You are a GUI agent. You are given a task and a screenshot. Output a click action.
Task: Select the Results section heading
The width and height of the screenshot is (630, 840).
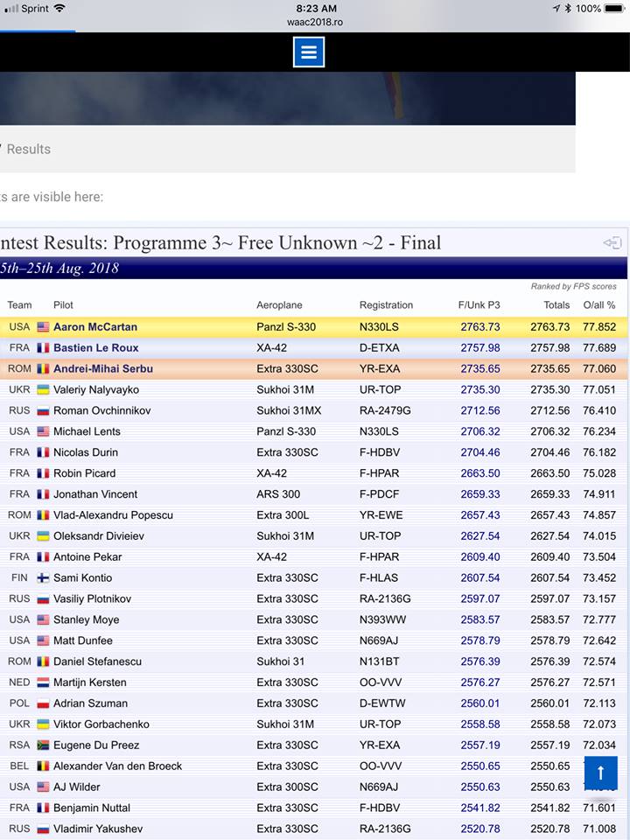28,149
